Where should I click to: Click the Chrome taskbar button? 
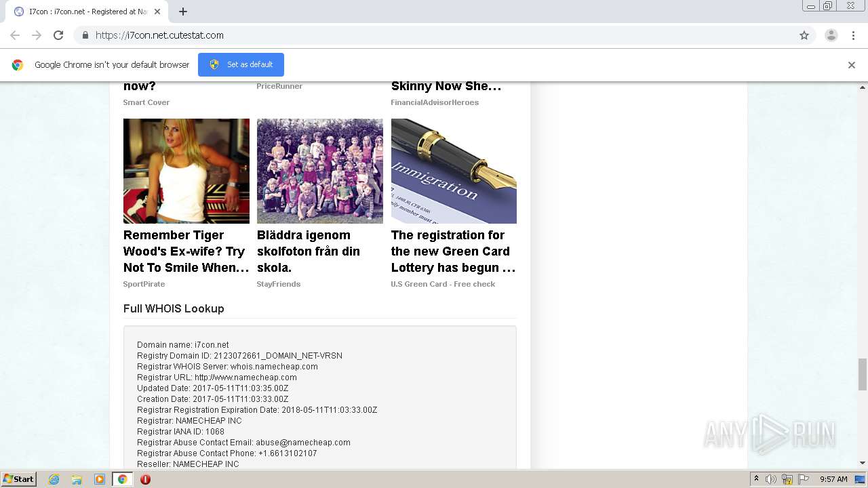click(123, 479)
